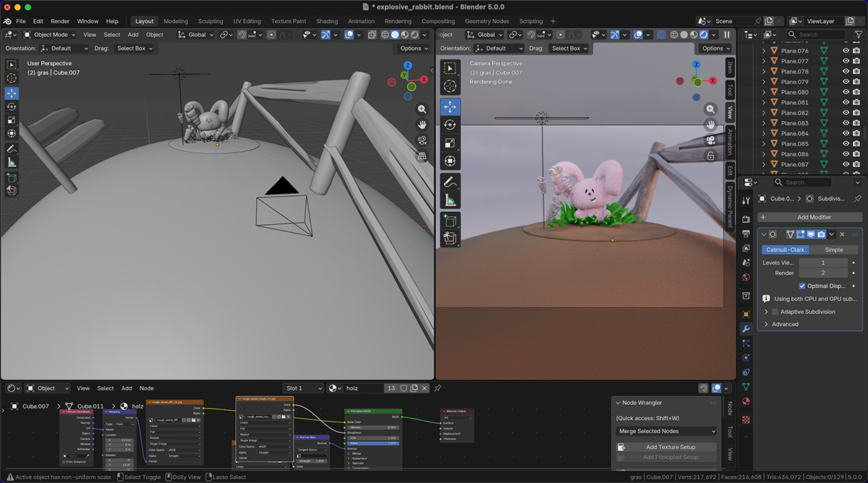868x483 pixels.
Task: Open the Window menu
Action: tap(88, 21)
